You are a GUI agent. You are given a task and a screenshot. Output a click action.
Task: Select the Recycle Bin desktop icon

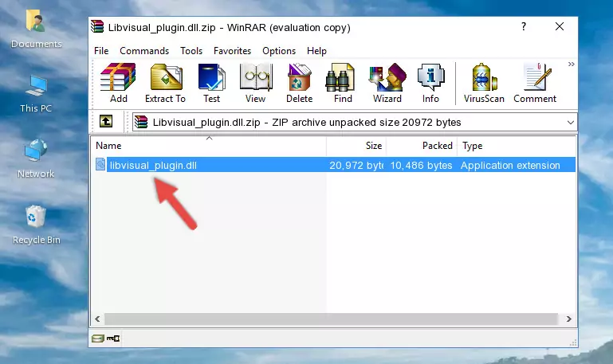tap(36, 225)
